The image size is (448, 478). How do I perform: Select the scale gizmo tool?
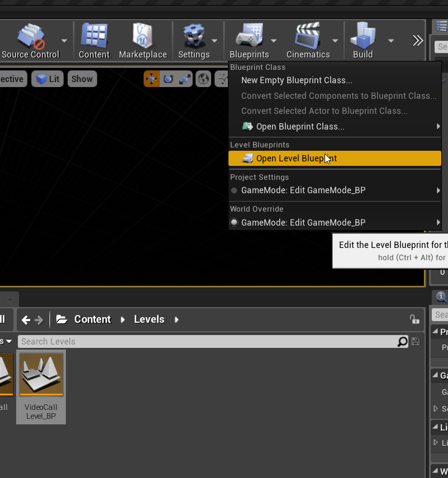pyautogui.click(x=184, y=79)
